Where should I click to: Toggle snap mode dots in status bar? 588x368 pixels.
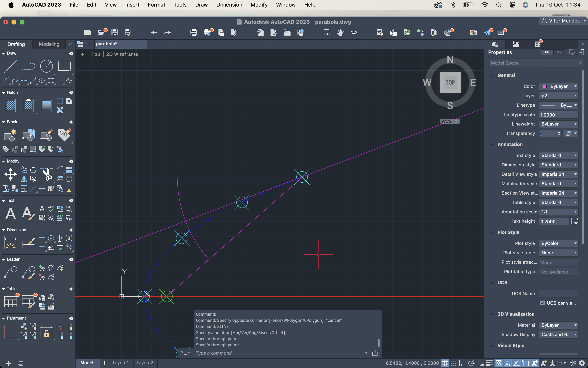click(x=454, y=363)
